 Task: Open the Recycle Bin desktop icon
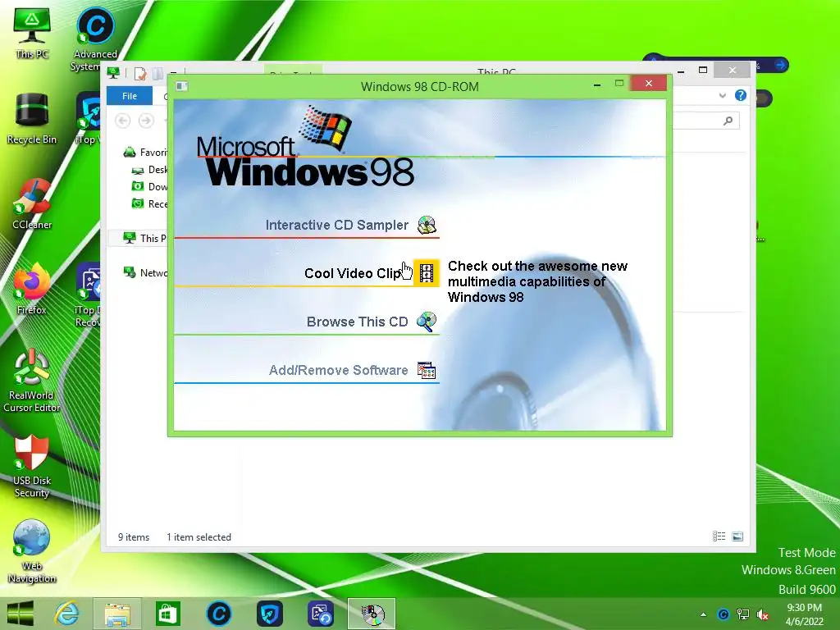32,118
